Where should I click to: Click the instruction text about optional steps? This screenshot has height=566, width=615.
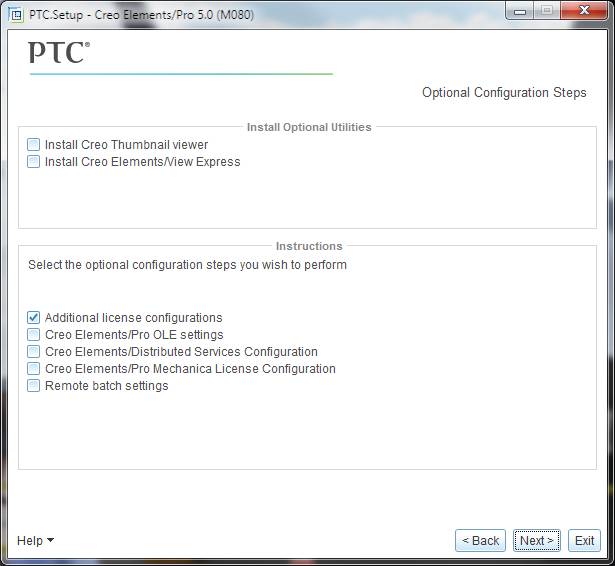coord(187,266)
